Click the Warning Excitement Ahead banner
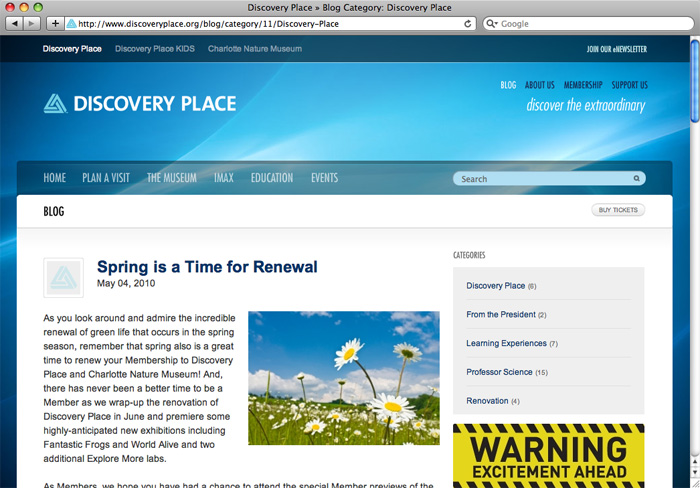Screen dimensions: 700x488 pos(549,456)
